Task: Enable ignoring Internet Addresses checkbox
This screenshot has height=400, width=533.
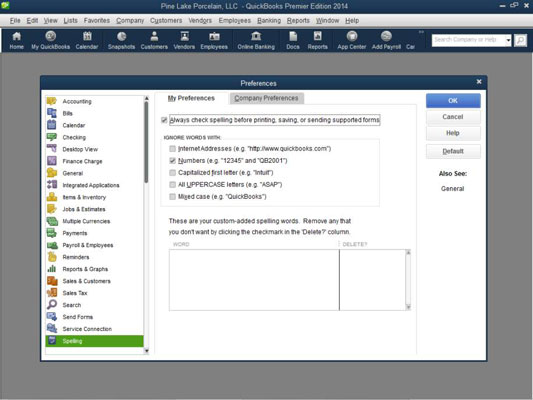Action: click(x=173, y=149)
